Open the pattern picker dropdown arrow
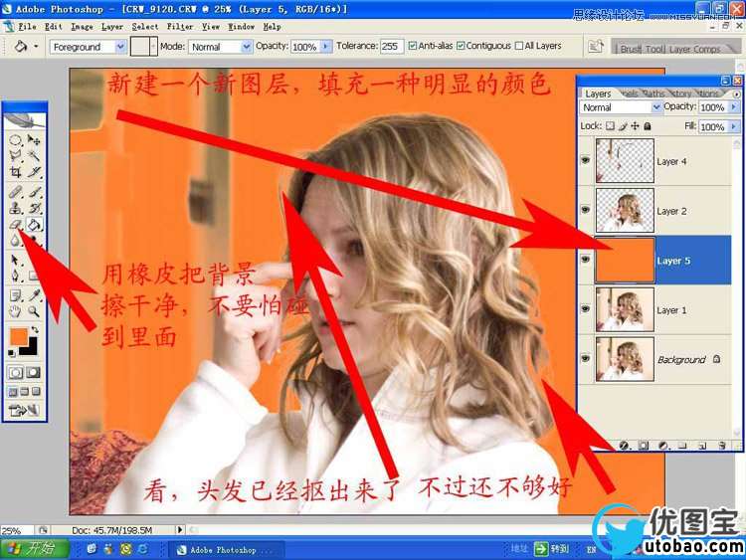 click(x=153, y=47)
